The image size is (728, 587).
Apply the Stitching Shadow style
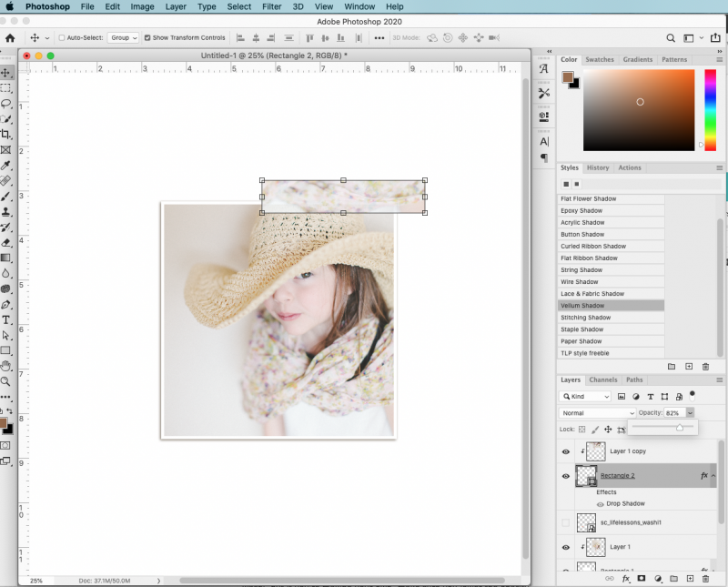[611, 318]
